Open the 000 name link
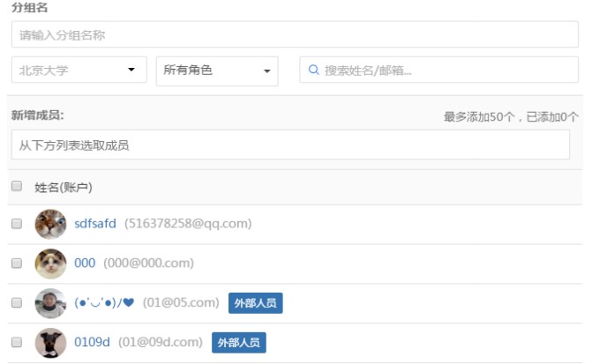 (x=85, y=263)
